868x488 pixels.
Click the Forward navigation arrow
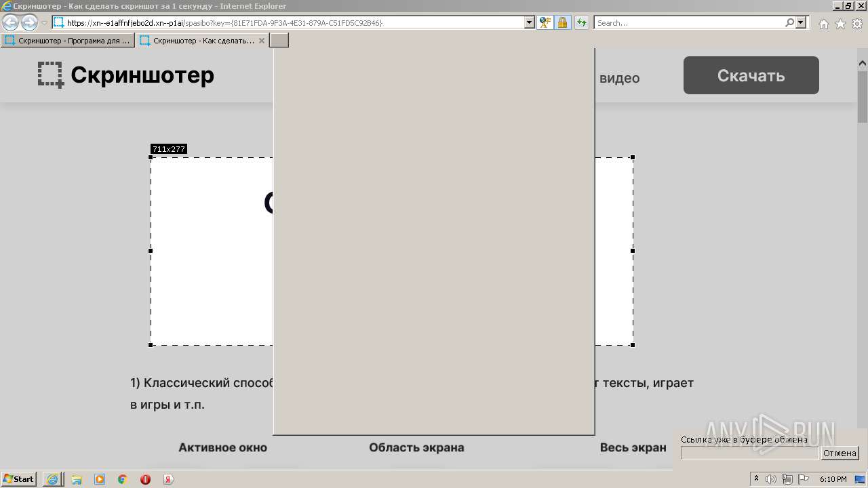pos(29,23)
